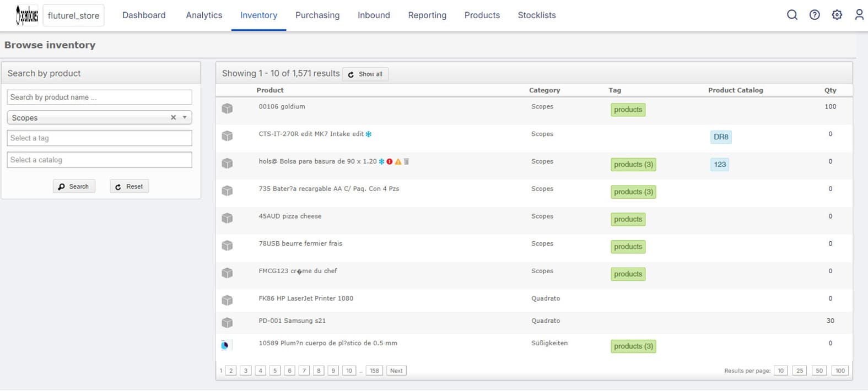Click the Show all button
This screenshot has width=868, height=391.
[x=365, y=74]
